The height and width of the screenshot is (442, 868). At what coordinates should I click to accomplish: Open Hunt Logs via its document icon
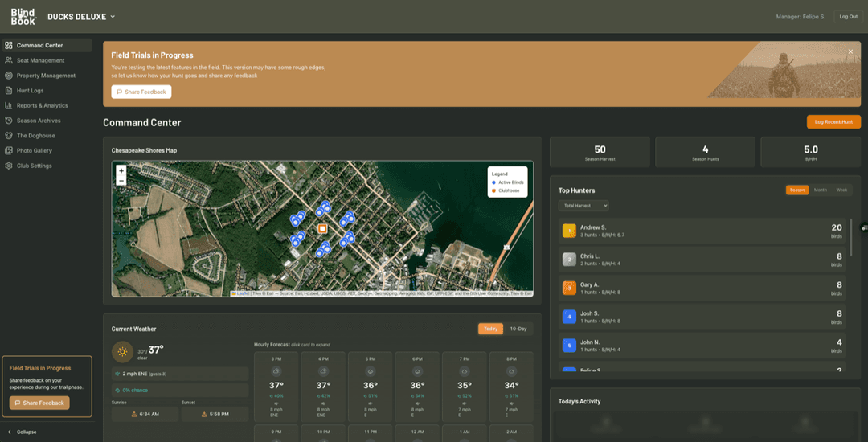[8, 90]
